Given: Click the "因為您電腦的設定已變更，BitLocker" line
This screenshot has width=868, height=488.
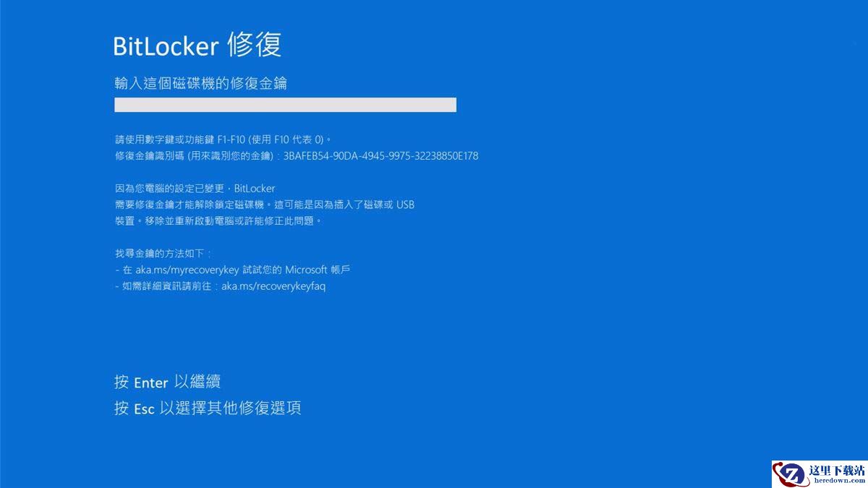Looking at the screenshot, I should pyautogui.click(x=195, y=188).
